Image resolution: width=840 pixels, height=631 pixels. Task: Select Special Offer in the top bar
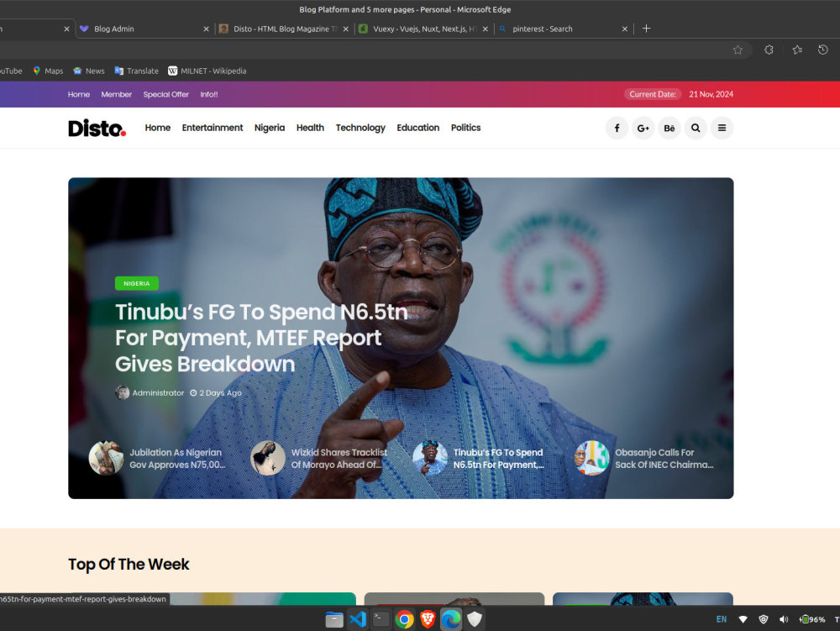(x=166, y=94)
